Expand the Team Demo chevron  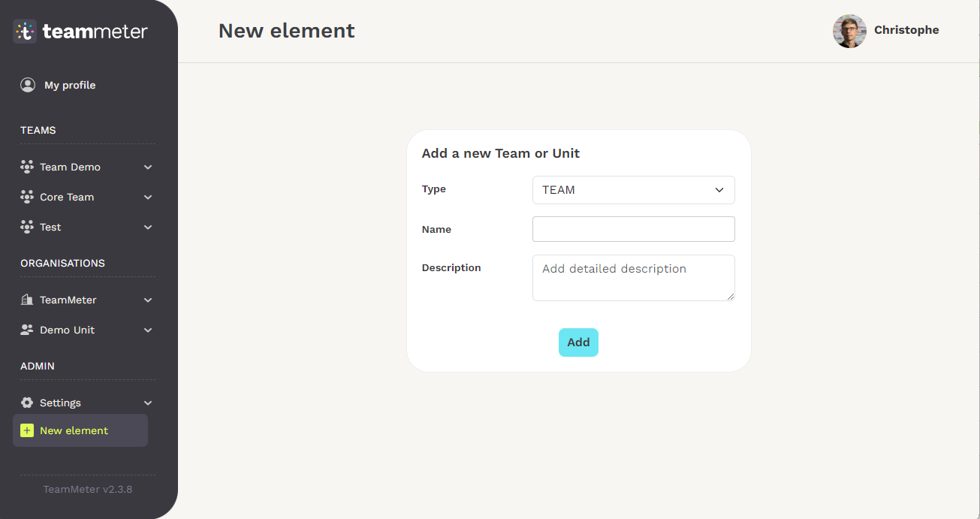point(148,167)
